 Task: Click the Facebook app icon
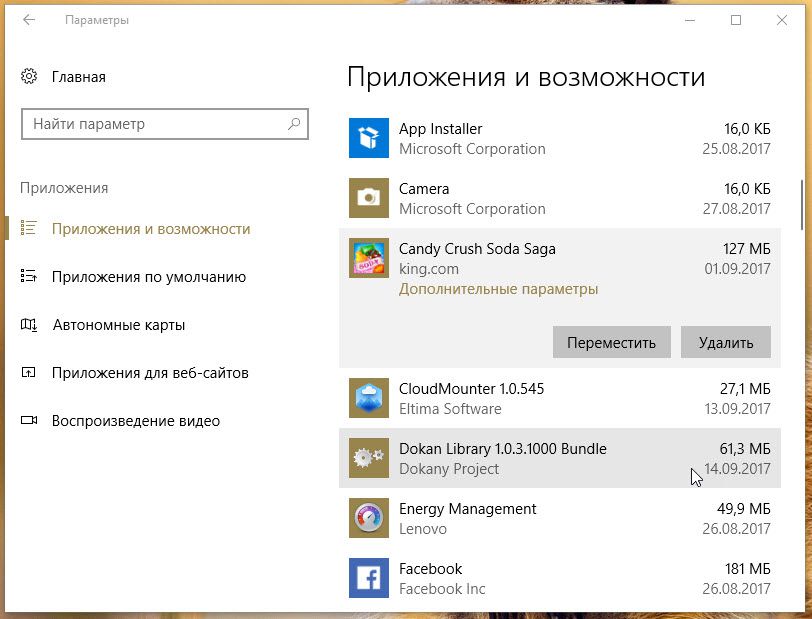click(x=368, y=578)
